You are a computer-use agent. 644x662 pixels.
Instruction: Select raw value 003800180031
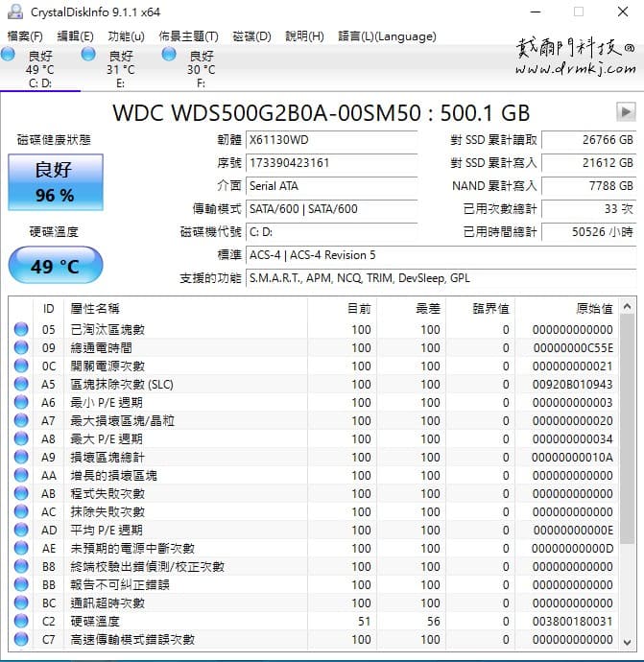pos(572,622)
